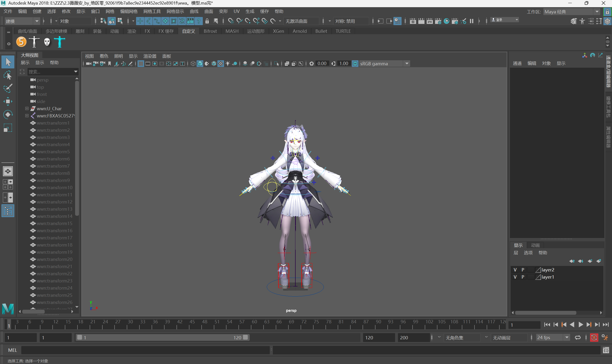The width and height of the screenshot is (612, 364).
Task: Toggle auto keyframe red button
Action: [594, 337]
